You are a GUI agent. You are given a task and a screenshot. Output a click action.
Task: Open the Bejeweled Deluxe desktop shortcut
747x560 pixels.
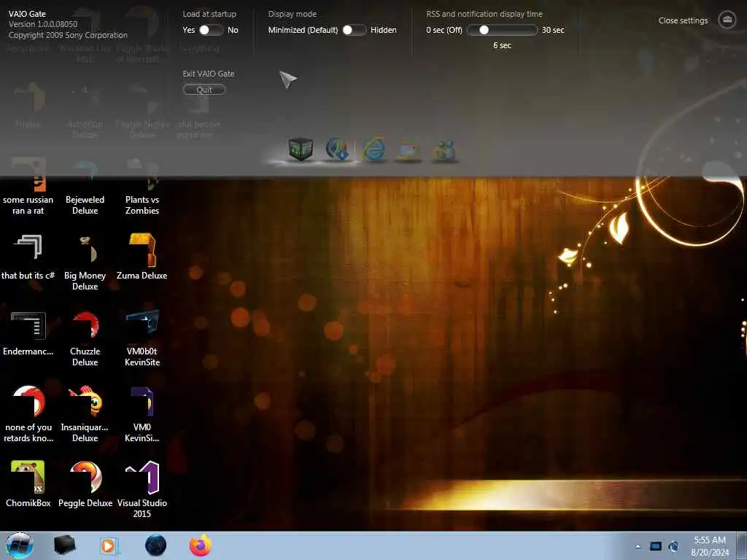[85, 188]
